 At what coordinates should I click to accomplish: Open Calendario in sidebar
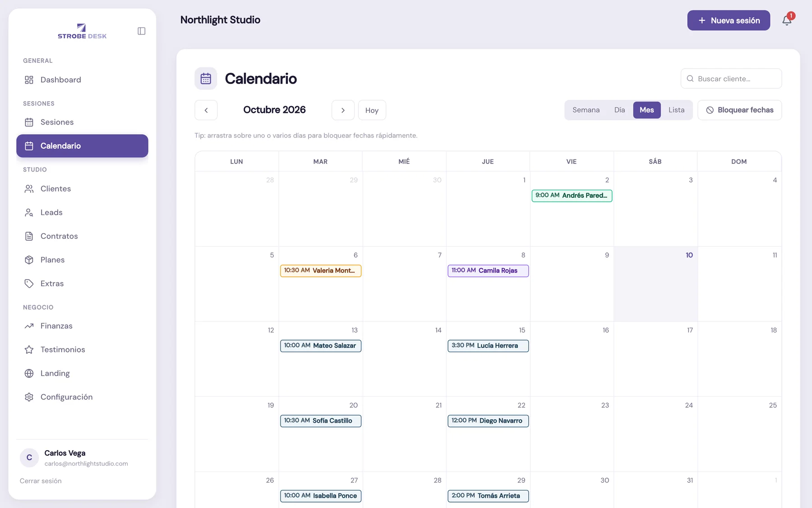point(82,146)
